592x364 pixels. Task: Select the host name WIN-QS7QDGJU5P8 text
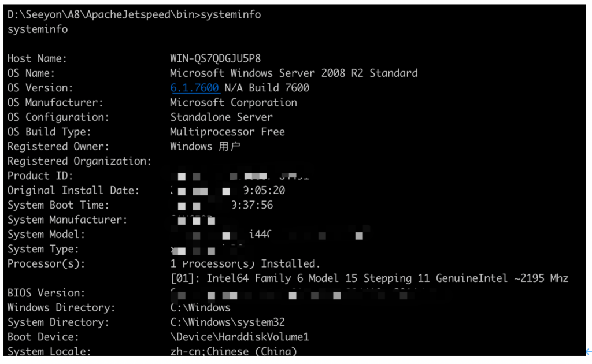pos(215,58)
